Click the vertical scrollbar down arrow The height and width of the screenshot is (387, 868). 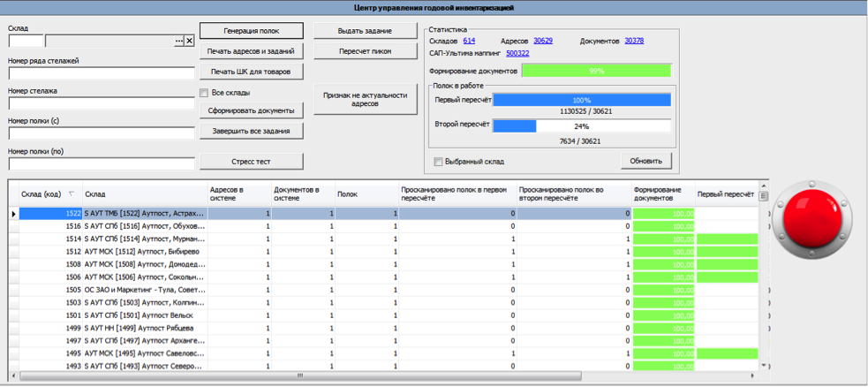[x=764, y=365]
